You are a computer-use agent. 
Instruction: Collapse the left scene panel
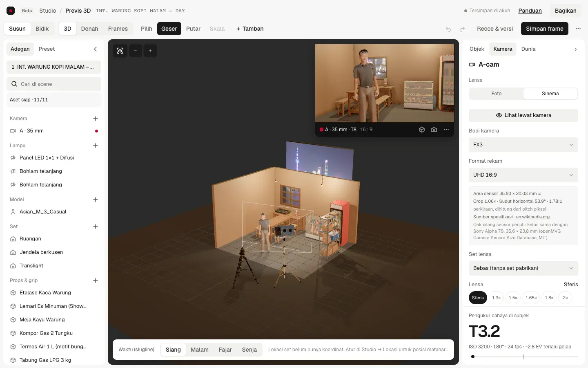tap(96, 49)
